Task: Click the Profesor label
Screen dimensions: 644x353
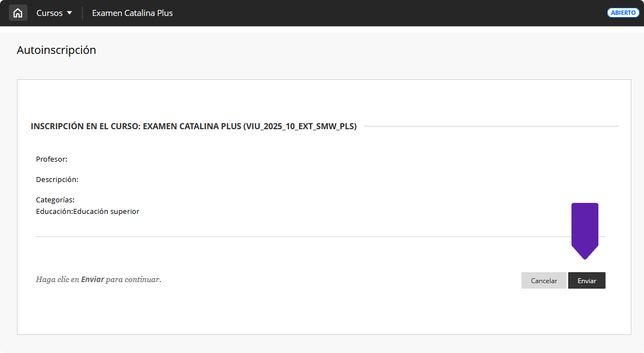Action: (x=52, y=159)
